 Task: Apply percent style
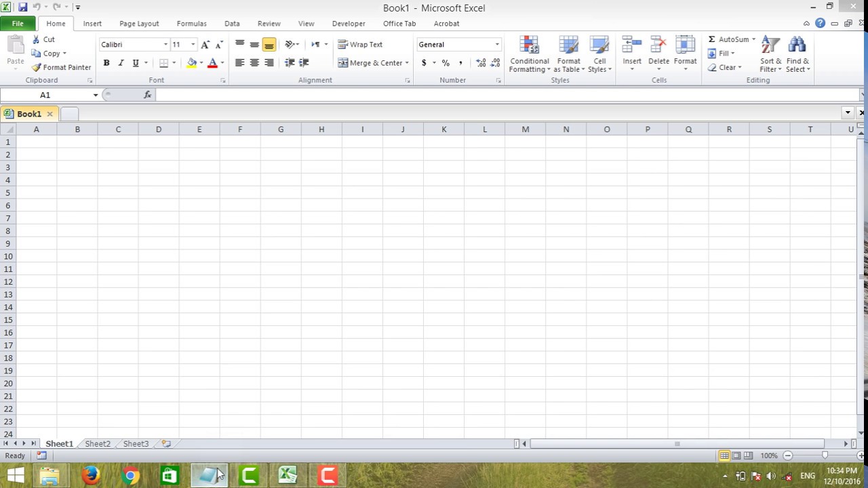pyautogui.click(x=446, y=63)
